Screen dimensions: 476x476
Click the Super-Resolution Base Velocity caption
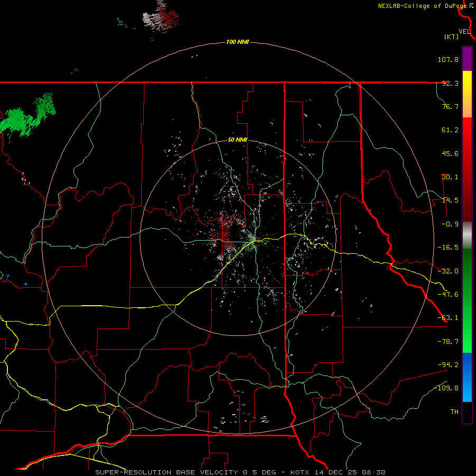(241, 472)
